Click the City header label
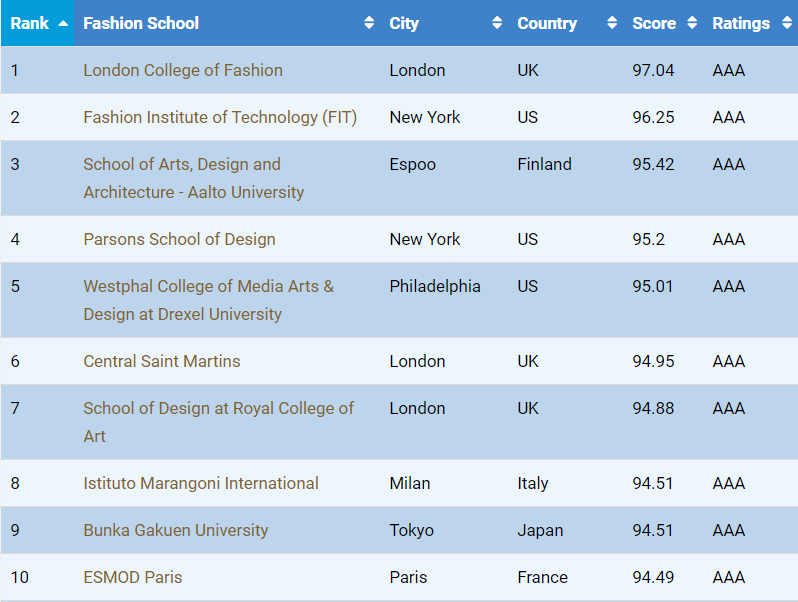The height and width of the screenshot is (602, 798). (404, 23)
